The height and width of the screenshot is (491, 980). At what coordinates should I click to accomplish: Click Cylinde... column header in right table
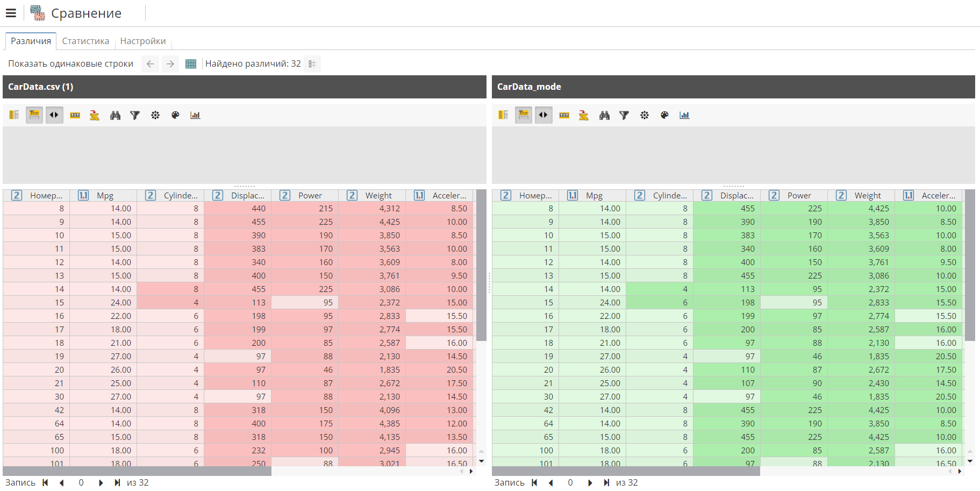pos(660,195)
